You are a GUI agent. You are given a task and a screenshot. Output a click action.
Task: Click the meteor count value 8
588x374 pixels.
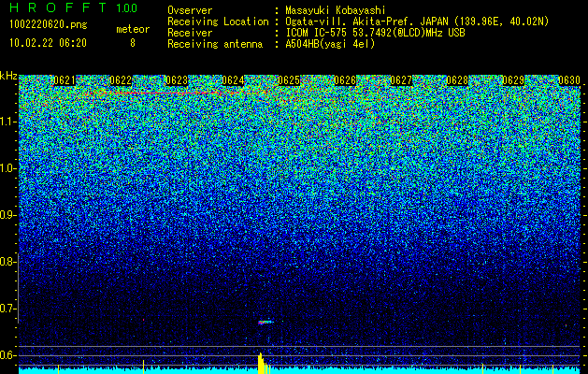click(x=133, y=43)
